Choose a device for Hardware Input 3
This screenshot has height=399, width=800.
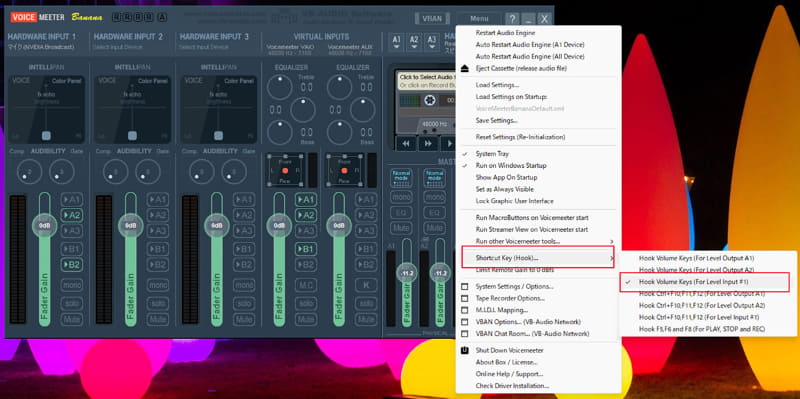[x=204, y=47]
